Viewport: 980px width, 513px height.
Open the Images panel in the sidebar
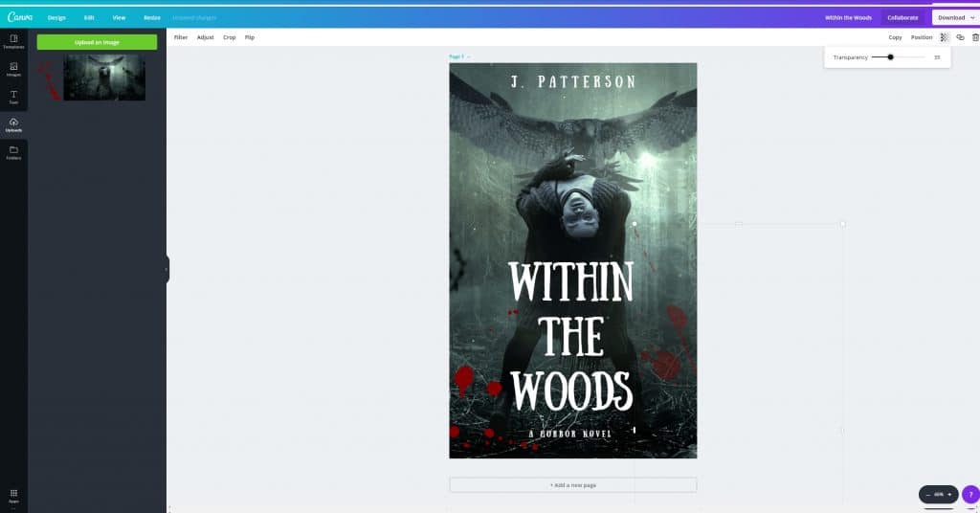click(x=13, y=69)
